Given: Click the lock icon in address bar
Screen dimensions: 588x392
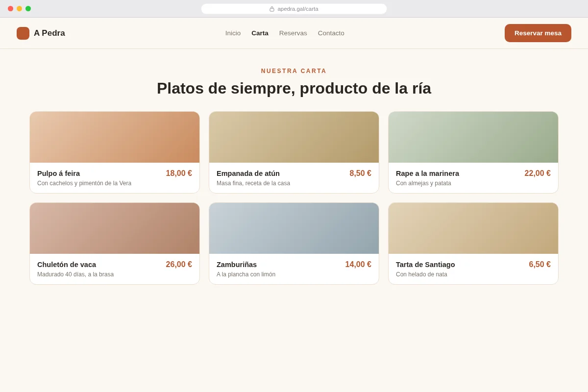Looking at the screenshot, I should (x=272, y=9).
